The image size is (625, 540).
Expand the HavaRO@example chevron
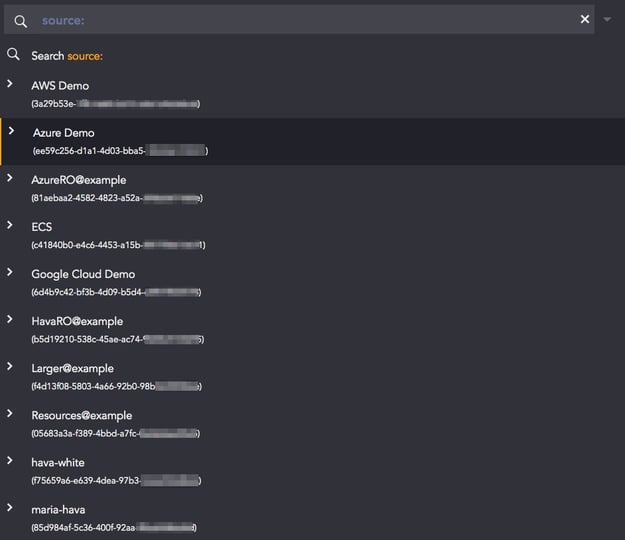10,319
